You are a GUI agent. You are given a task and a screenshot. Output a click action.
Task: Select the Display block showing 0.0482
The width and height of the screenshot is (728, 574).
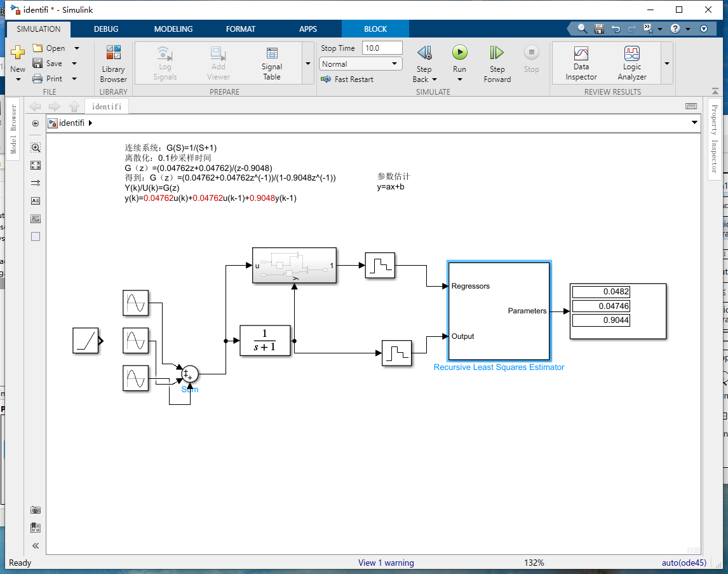click(618, 311)
